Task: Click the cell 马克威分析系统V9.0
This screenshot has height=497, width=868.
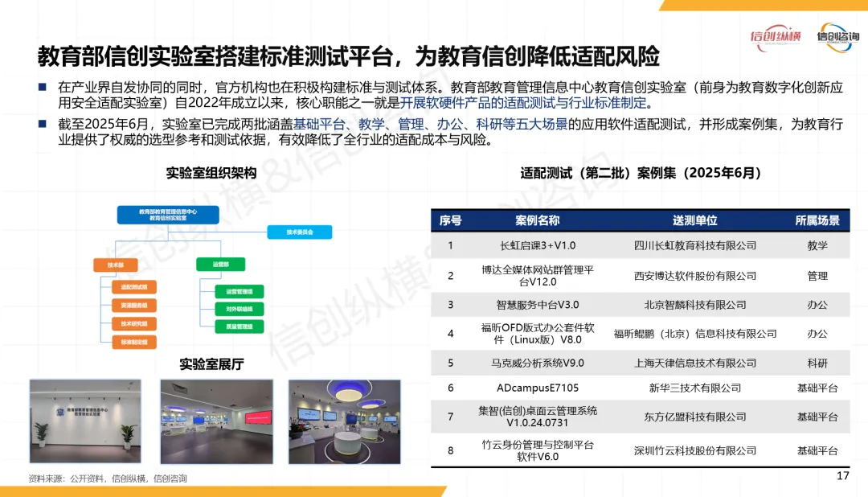Action: click(538, 363)
